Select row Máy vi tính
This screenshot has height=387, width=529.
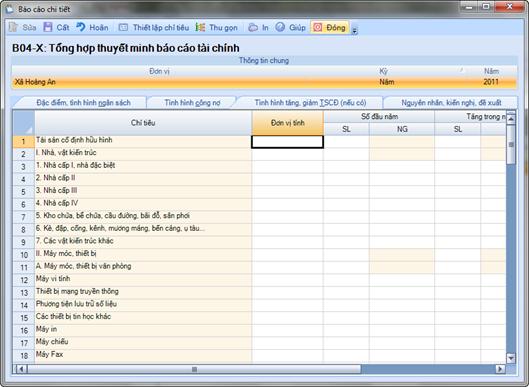tap(143, 279)
